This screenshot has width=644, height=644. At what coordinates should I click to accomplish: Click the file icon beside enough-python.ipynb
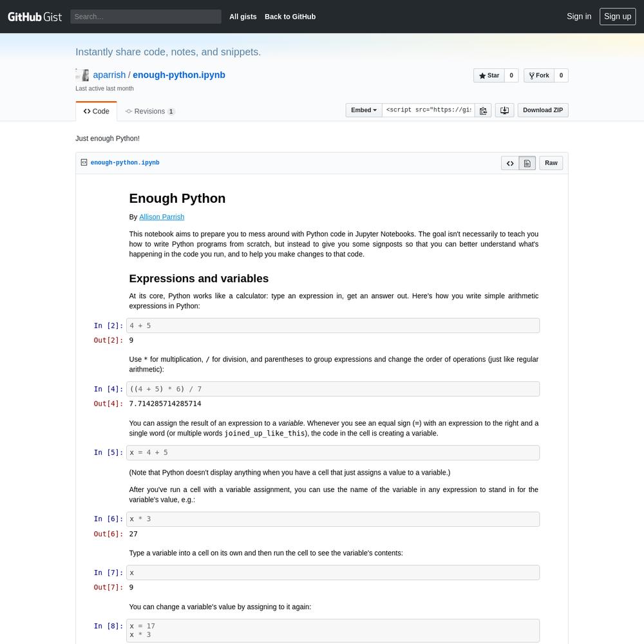coord(84,162)
